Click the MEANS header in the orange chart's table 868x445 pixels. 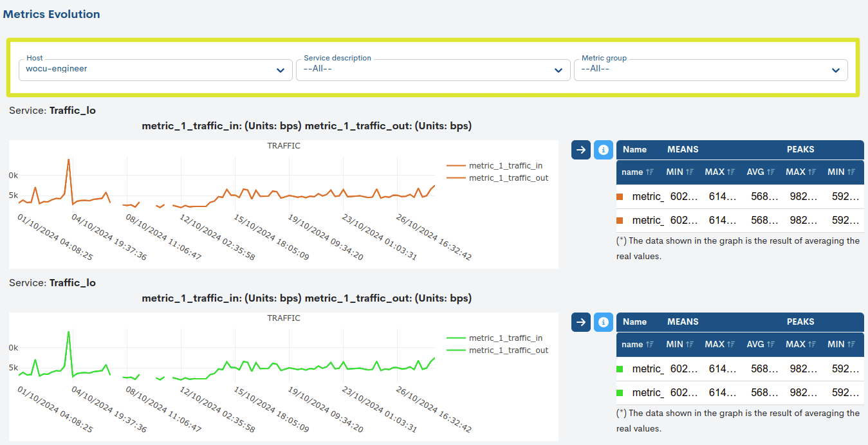pos(683,149)
